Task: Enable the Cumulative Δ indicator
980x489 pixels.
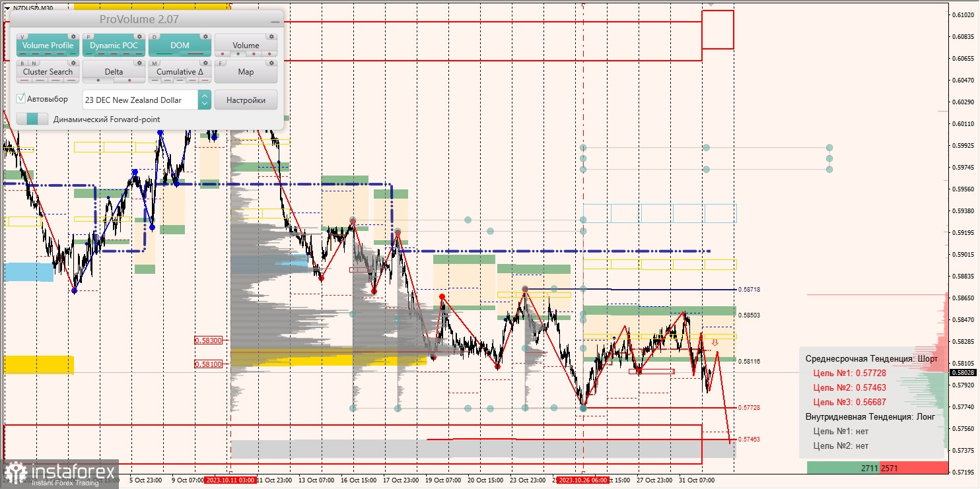Action: (x=180, y=72)
